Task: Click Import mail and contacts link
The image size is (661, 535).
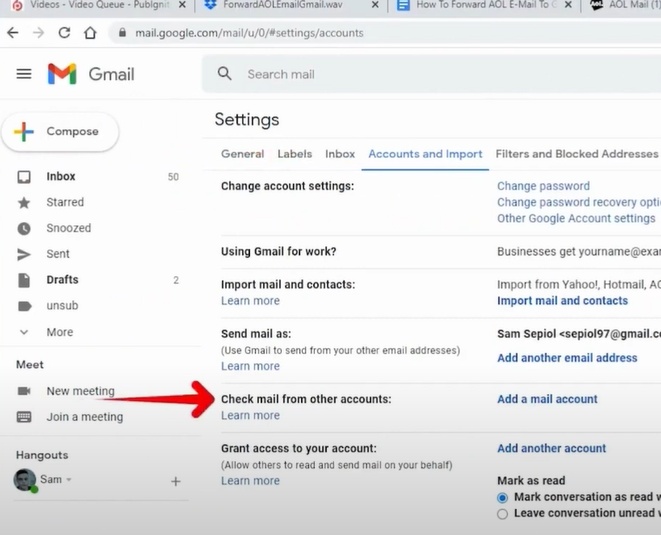Action: pos(562,301)
